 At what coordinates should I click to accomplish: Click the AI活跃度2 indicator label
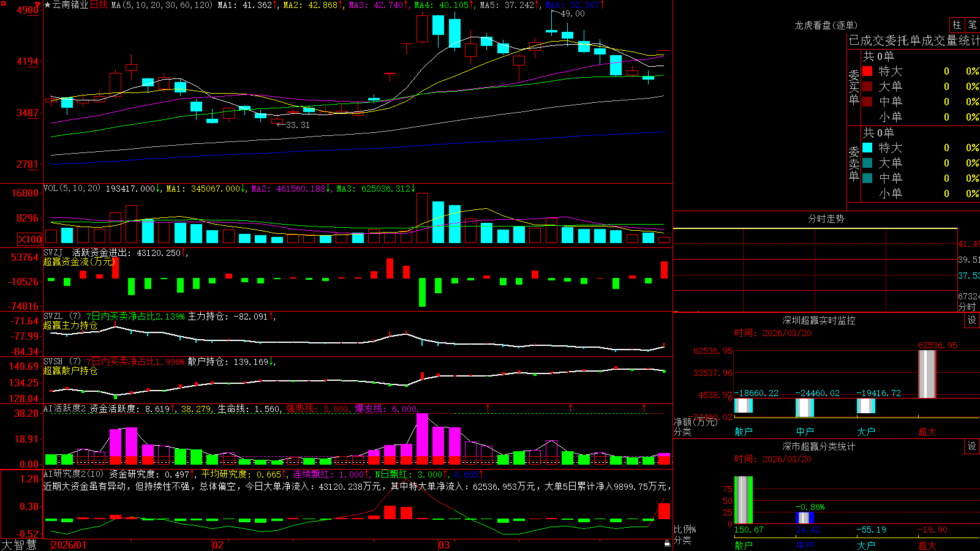tap(64, 408)
